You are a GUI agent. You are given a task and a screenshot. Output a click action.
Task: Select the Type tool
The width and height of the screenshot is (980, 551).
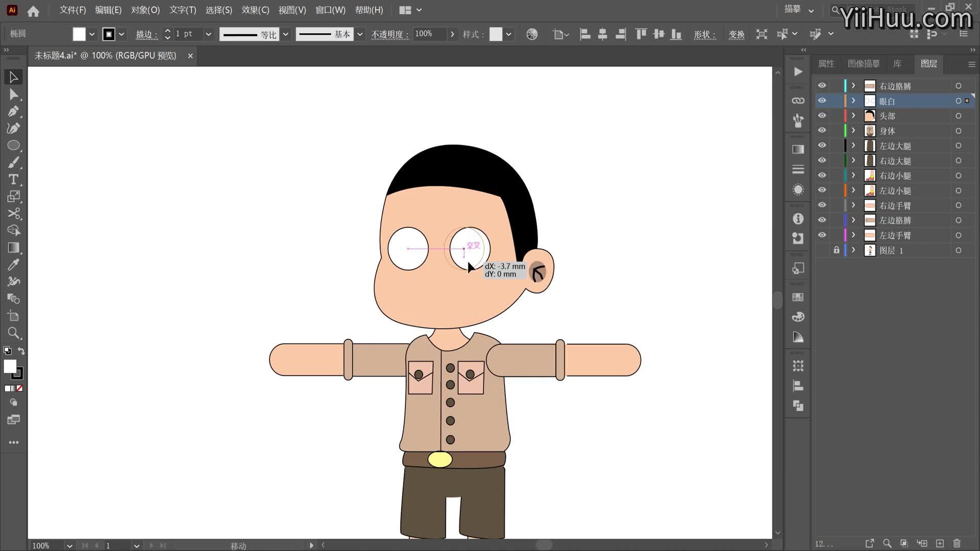pyautogui.click(x=14, y=180)
